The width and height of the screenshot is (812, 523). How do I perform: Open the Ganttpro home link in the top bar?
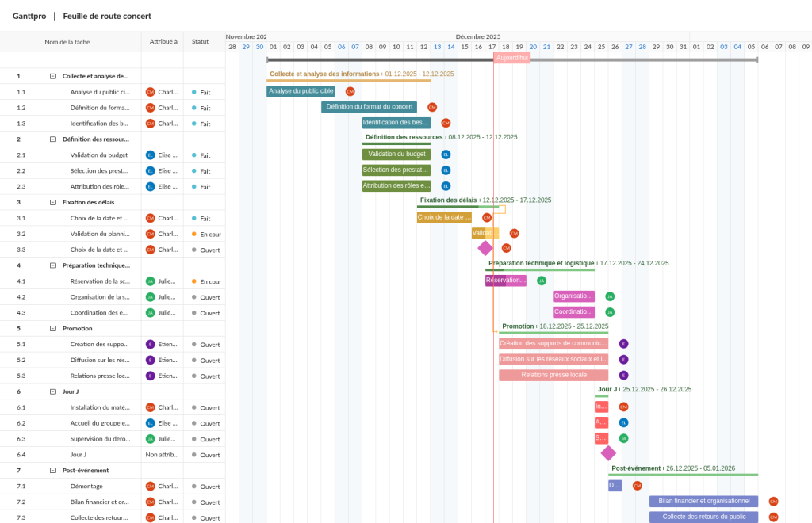[x=29, y=16]
